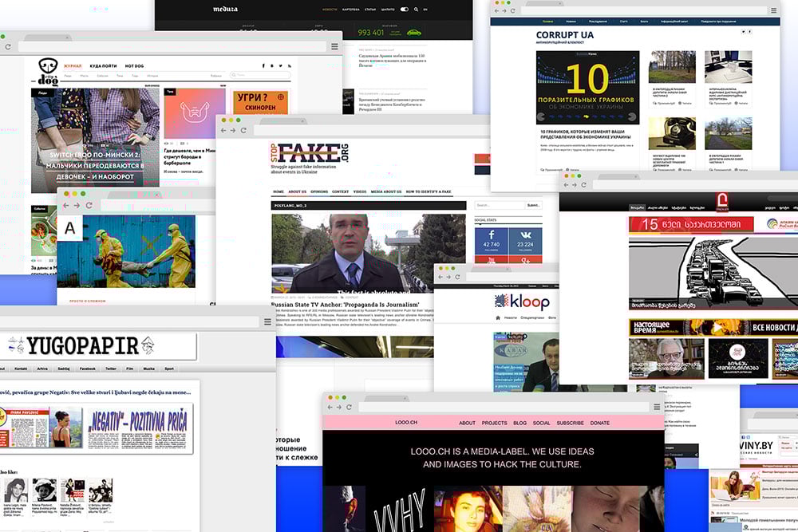The height and width of the screenshot is (532, 798).
Task: Select HOW TO IDENTIFY A FAKE menu item
Action: [x=429, y=191]
